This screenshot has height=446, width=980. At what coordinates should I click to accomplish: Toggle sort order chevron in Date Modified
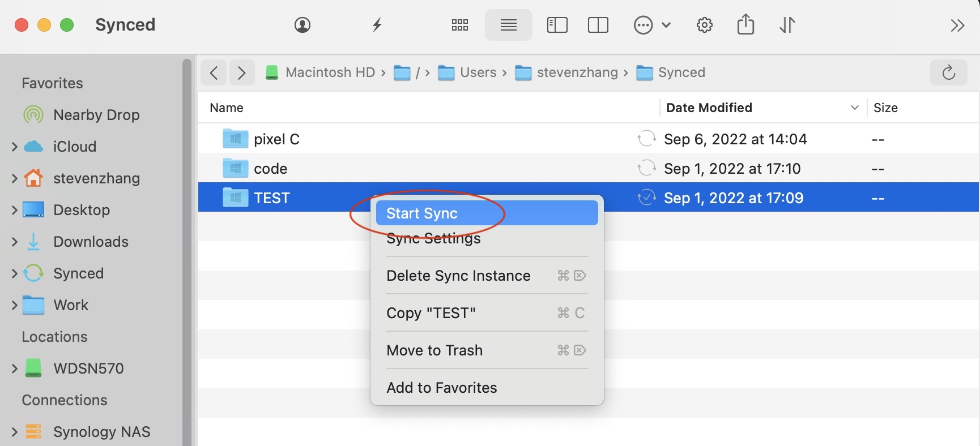click(855, 108)
